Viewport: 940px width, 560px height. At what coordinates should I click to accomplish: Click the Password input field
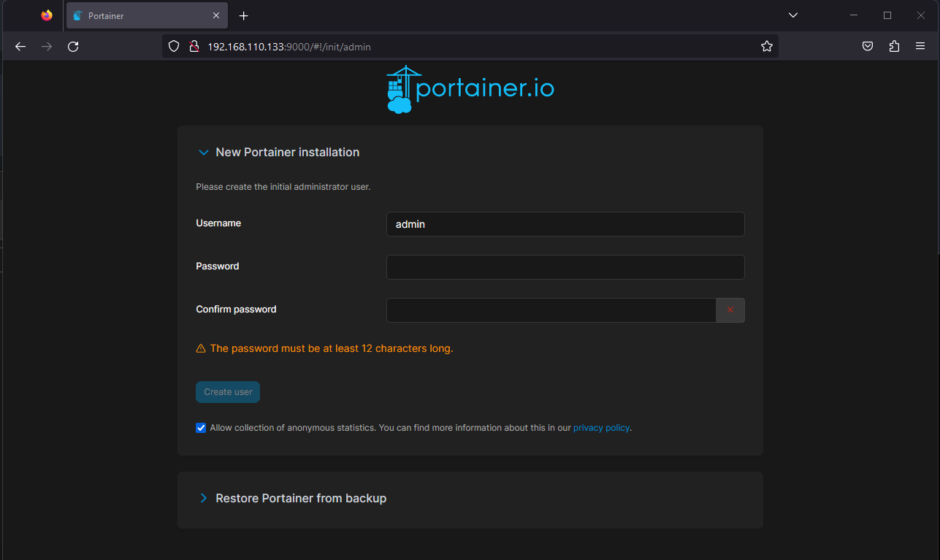(565, 267)
